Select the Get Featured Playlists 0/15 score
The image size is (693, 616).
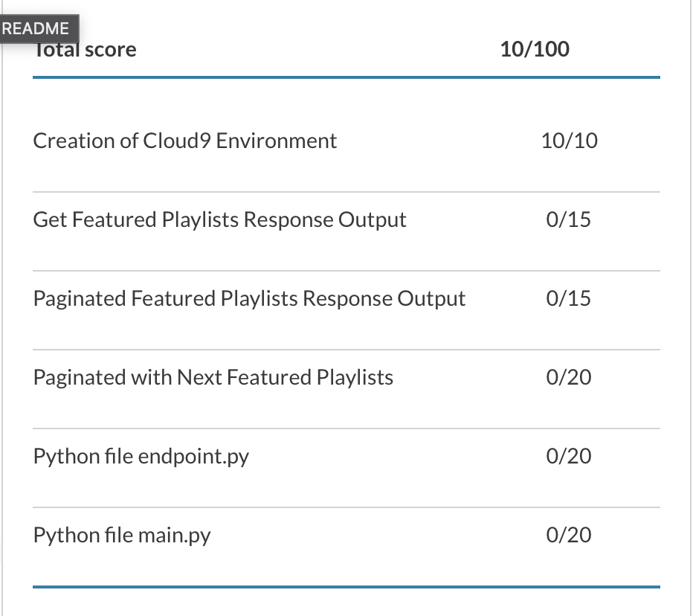tap(568, 219)
